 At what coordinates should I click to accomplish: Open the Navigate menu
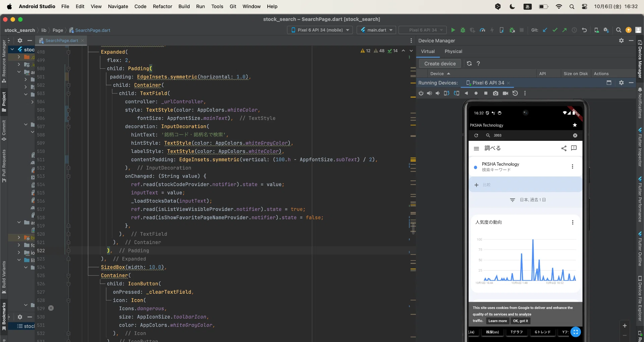click(118, 6)
